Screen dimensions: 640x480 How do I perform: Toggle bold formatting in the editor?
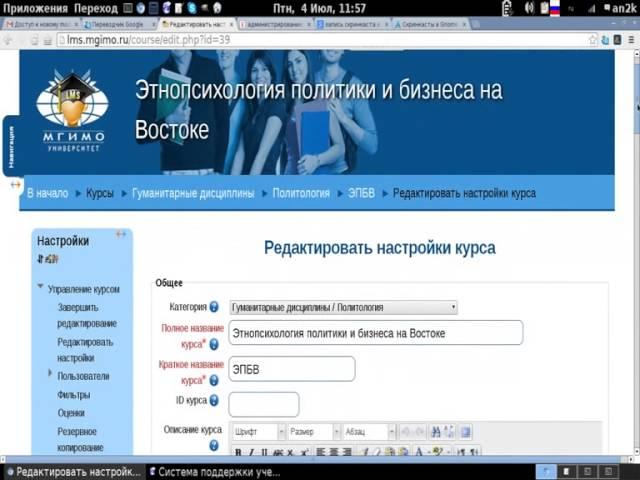click(238, 452)
